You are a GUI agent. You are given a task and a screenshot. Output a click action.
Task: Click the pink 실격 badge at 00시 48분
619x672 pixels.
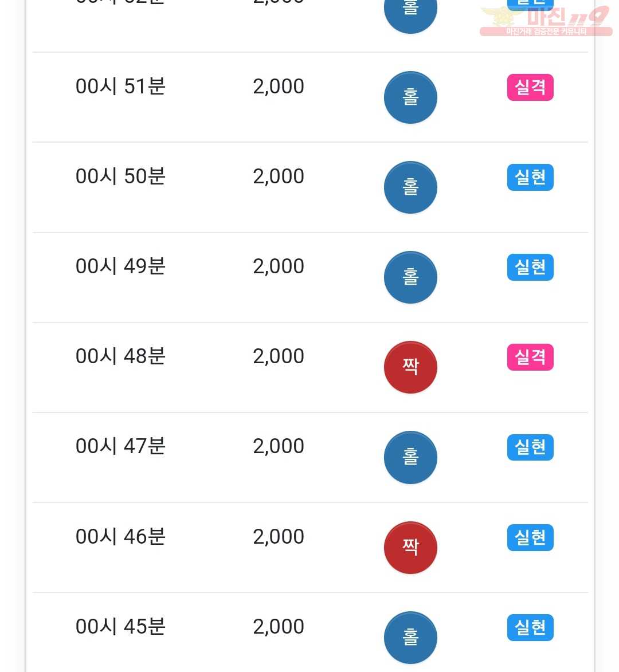[x=530, y=357]
